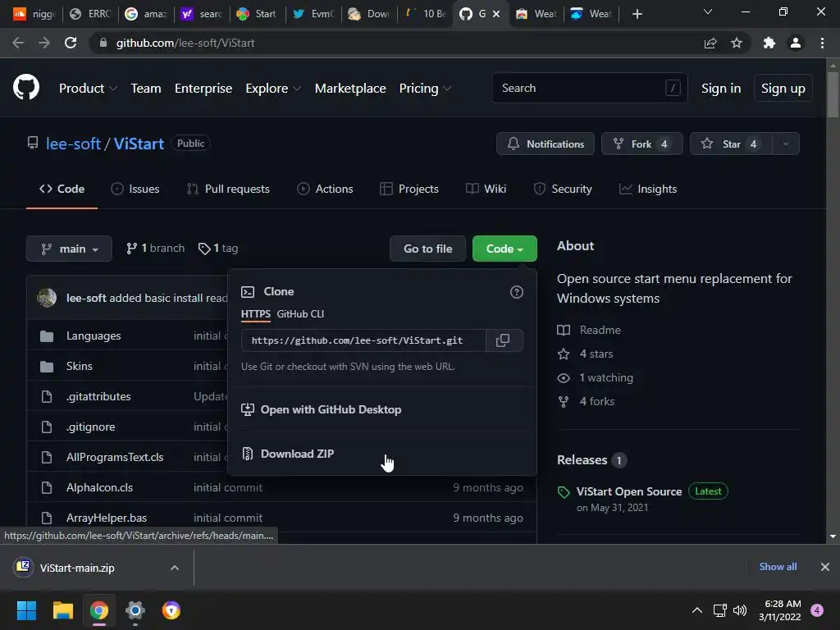Screen dimensions: 840x630
Task: Select the HTTPS clone tab
Action: [x=256, y=314]
